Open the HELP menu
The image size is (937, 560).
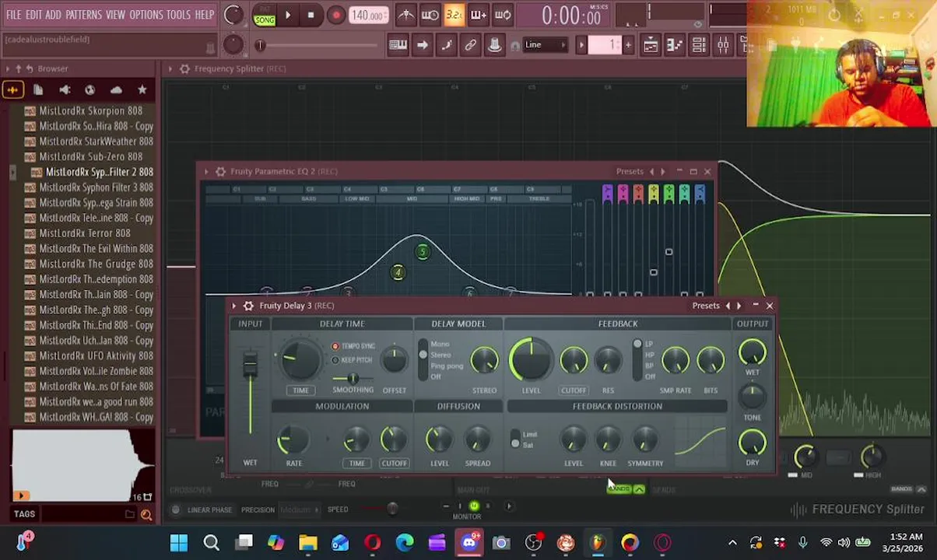[x=205, y=15]
